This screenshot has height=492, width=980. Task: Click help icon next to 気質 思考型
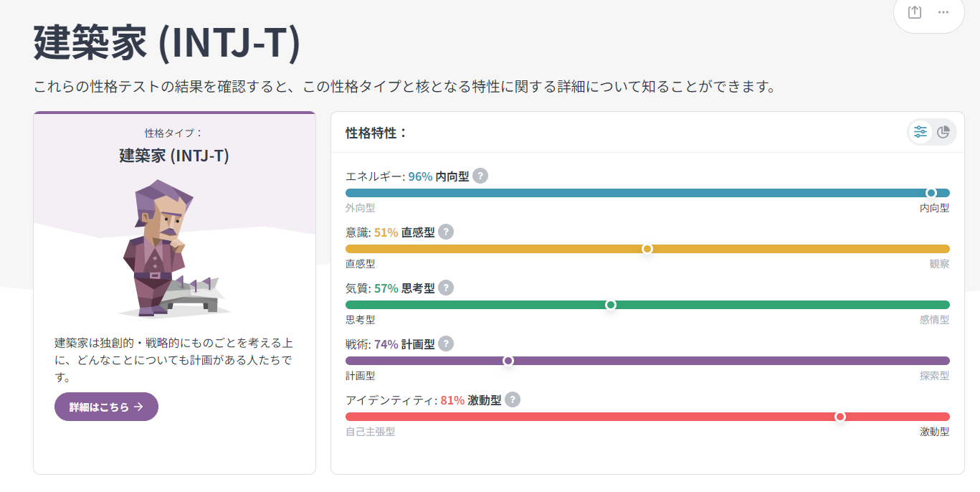446,288
